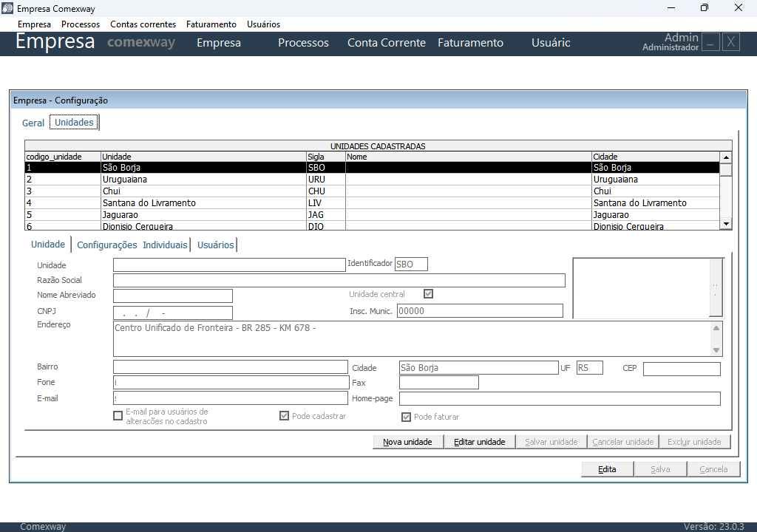Select the Unidades tab
Viewport: 757px width, 532px height.
pos(74,122)
